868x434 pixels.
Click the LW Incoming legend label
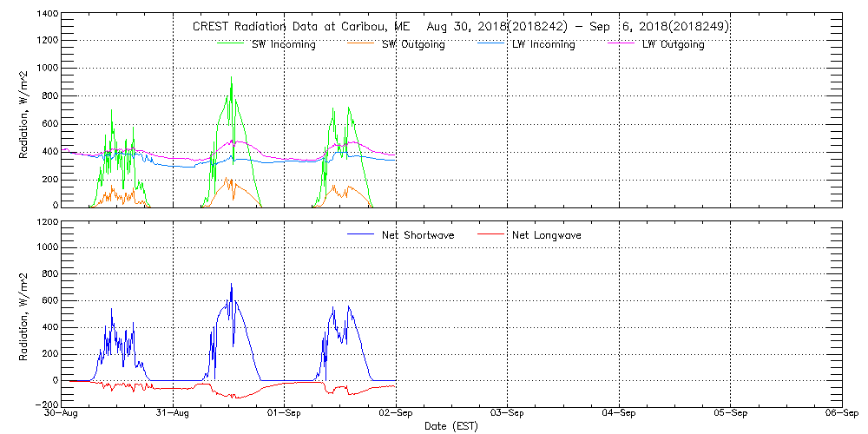pyautogui.click(x=543, y=44)
